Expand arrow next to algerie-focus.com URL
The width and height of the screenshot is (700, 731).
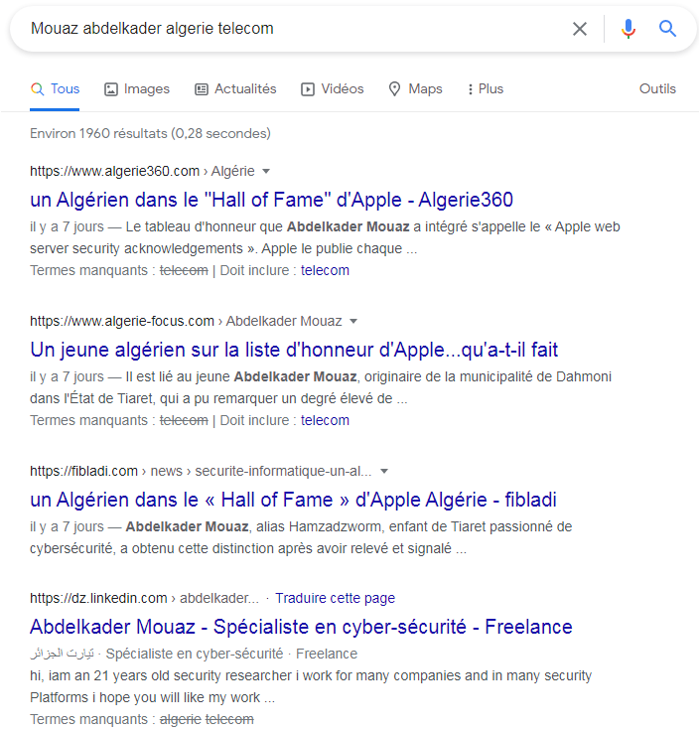pos(353,321)
